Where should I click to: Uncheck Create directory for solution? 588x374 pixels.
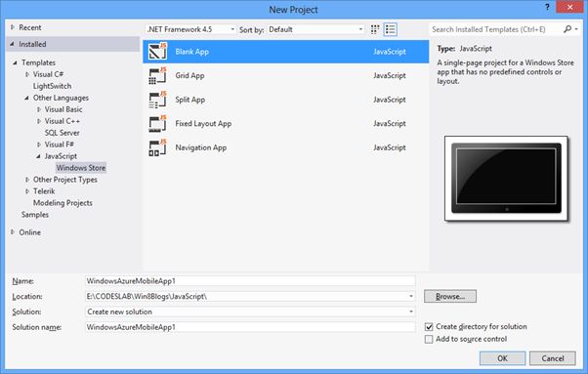coord(429,327)
